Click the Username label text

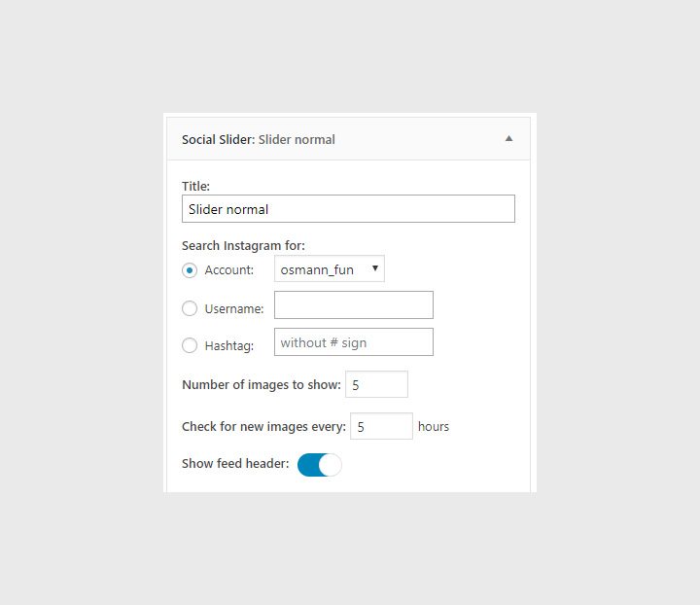click(234, 309)
